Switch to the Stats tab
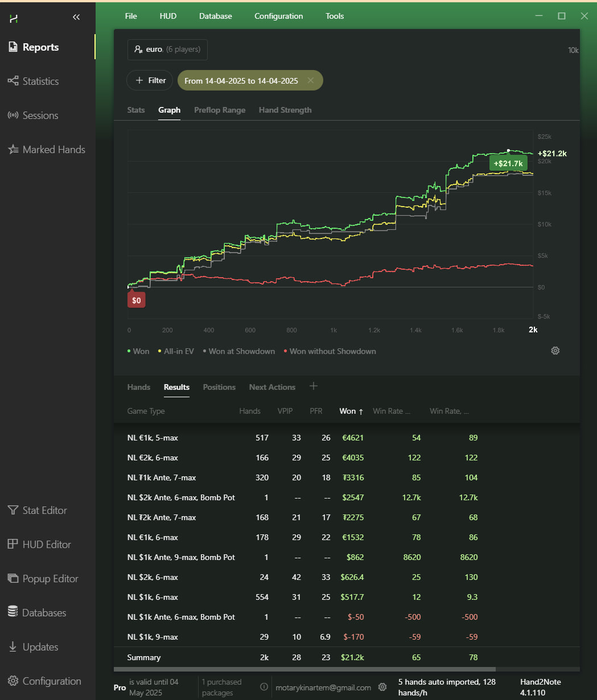This screenshot has width=597, height=700. tap(136, 110)
